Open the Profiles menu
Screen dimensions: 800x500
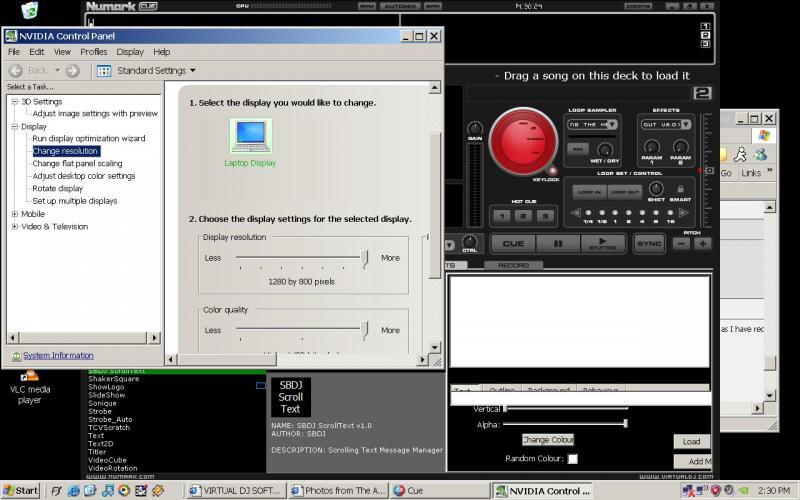coord(94,52)
